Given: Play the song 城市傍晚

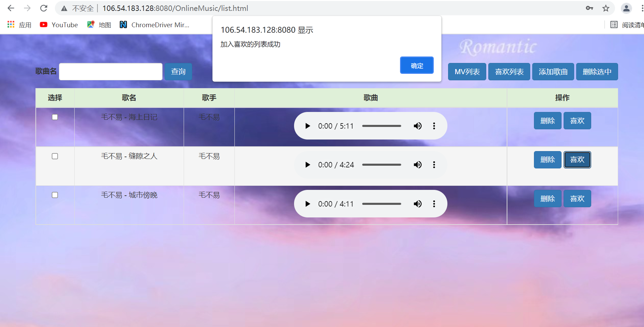Looking at the screenshot, I should click(308, 203).
